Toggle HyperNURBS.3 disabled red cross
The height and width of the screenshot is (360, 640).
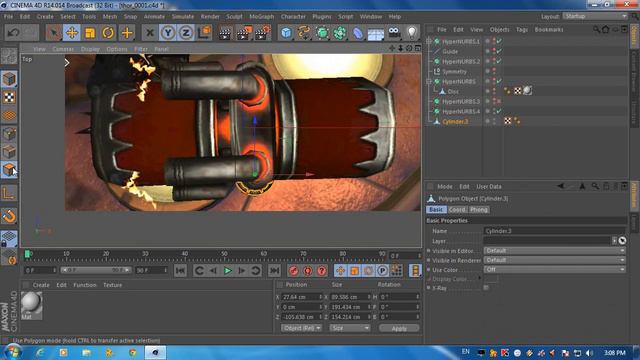pyautogui.click(x=499, y=101)
